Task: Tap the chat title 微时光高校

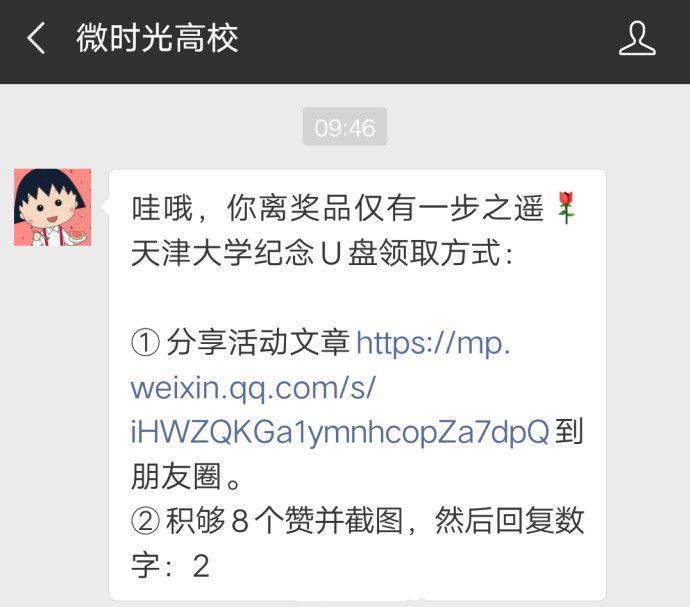Action: click(158, 38)
